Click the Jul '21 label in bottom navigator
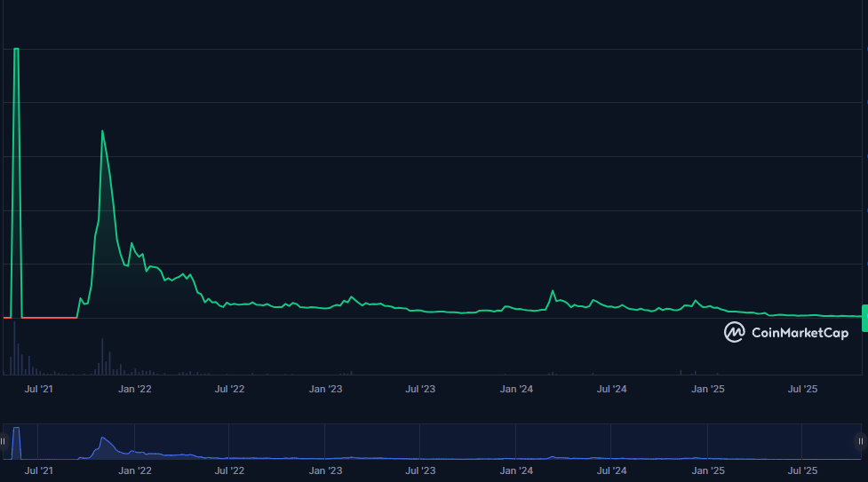The width and height of the screenshot is (868, 482). (38, 471)
